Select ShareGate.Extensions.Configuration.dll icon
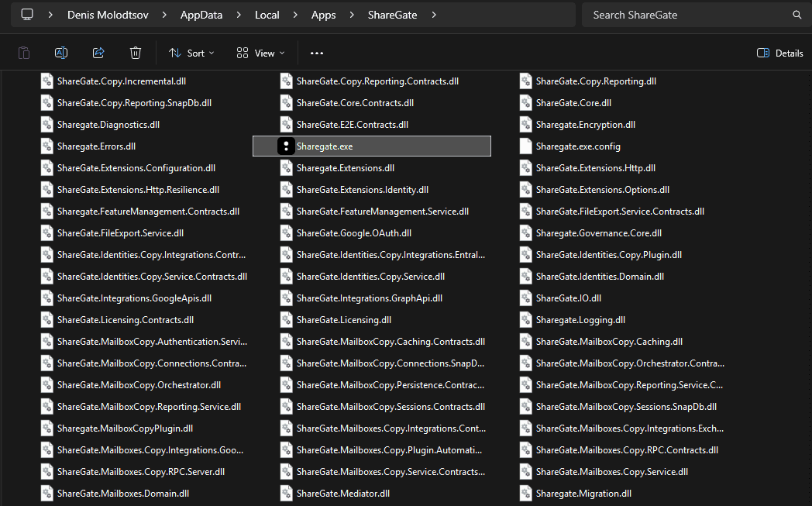The width and height of the screenshot is (812, 506). pos(47,168)
